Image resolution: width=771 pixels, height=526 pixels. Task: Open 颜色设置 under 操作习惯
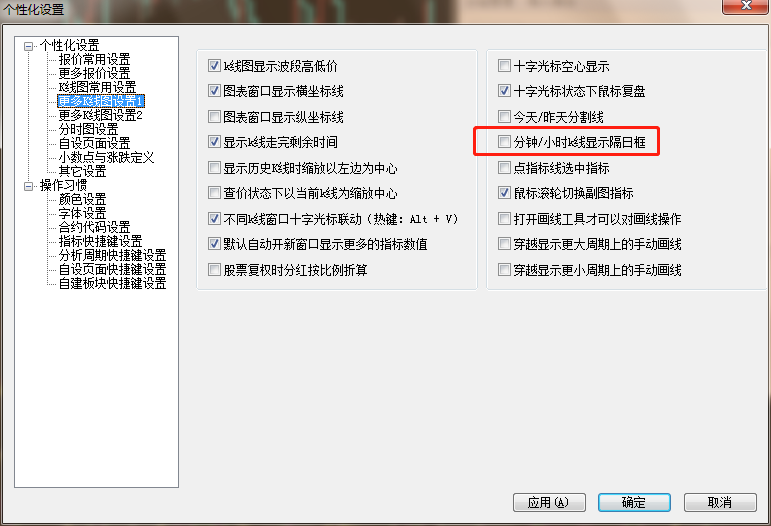click(83, 199)
